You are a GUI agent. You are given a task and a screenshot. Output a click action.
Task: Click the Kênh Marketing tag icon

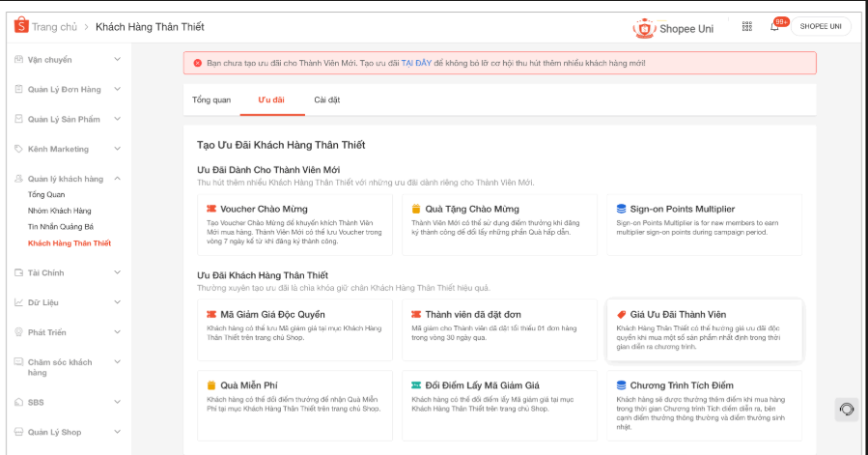coord(18,149)
